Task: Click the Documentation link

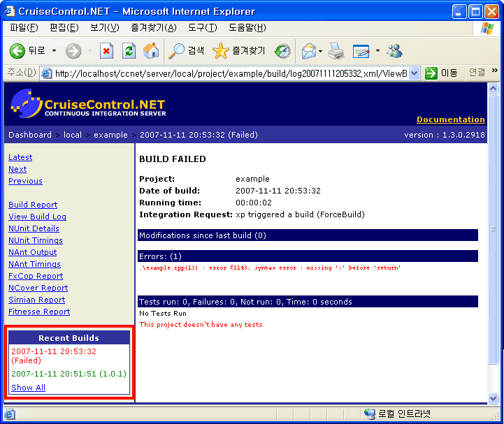Action: tap(450, 119)
